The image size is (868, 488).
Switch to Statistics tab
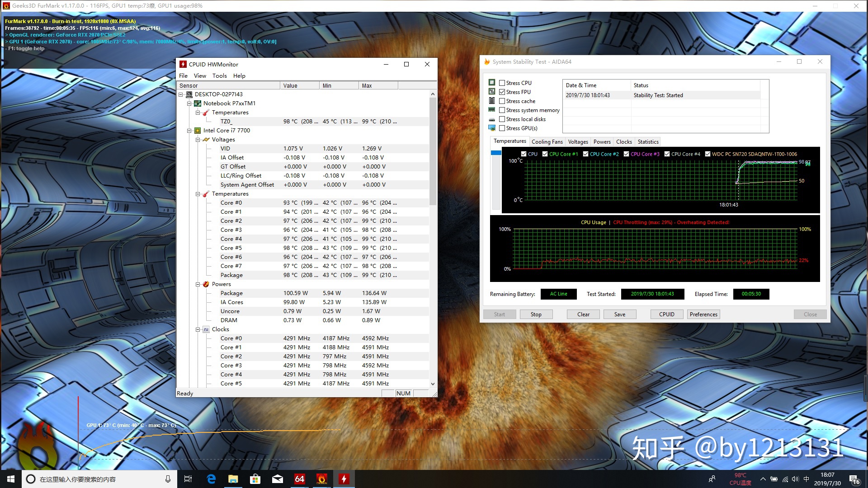click(x=648, y=142)
